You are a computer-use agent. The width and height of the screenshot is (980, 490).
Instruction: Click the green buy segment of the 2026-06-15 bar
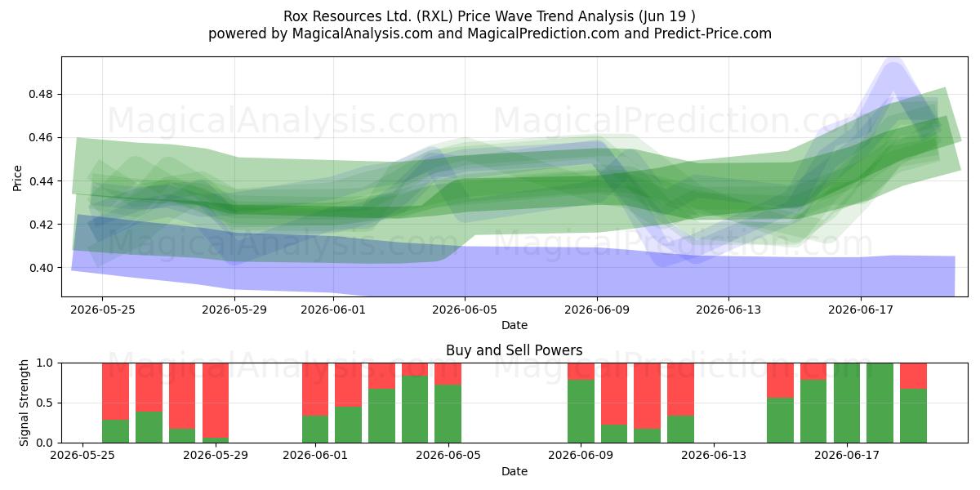point(780,420)
